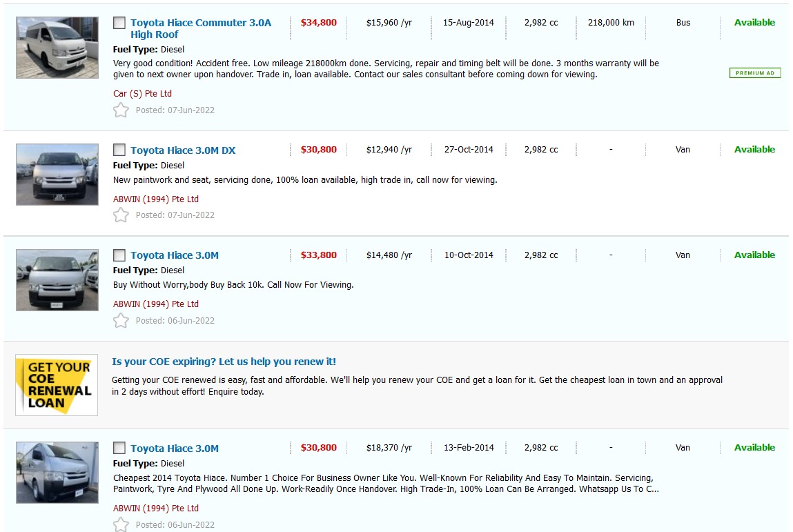Star the Toyota Hiace Commuter High Roof listing
The height and width of the screenshot is (532, 793).
pyautogui.click(x=121, y=110)
